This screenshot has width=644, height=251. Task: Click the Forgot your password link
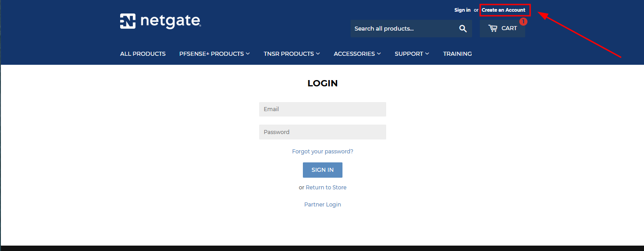point(323,152)
